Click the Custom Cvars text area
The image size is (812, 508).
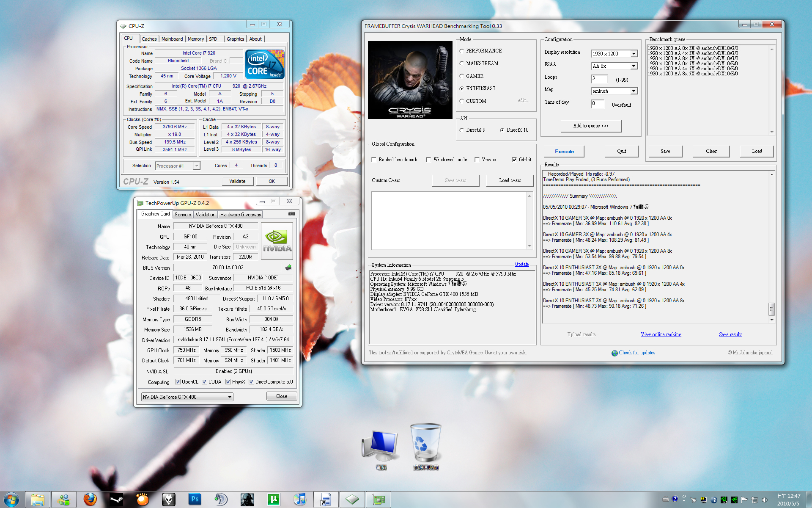[x=449, y=221]
